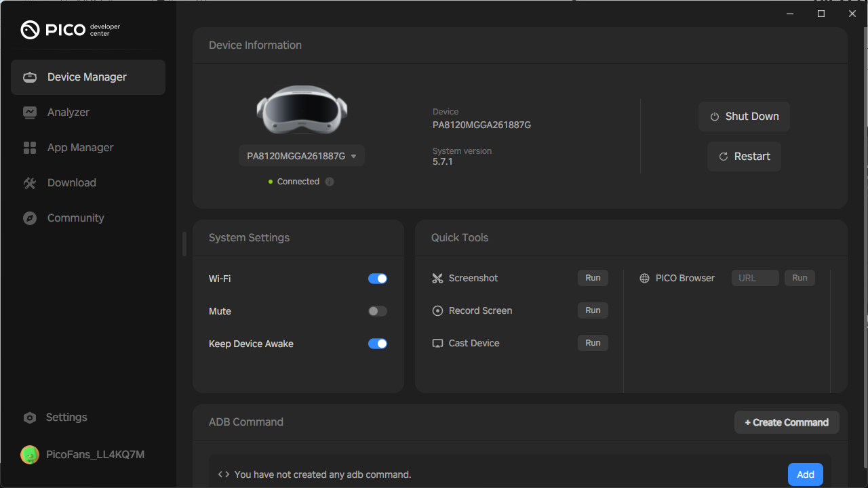Screen dimensions: 868x488
Task: Click the 'You have not created any adb command' message
Action: (323, 474)
